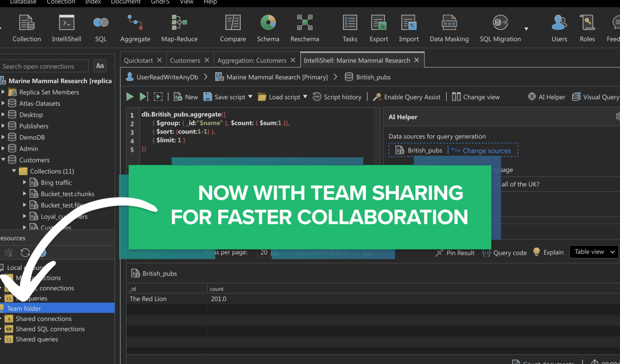Launch IntelliShell from the toolbar
Viewport: 620px width, 364px height.
pyautogui.click(x=67, y=28)
